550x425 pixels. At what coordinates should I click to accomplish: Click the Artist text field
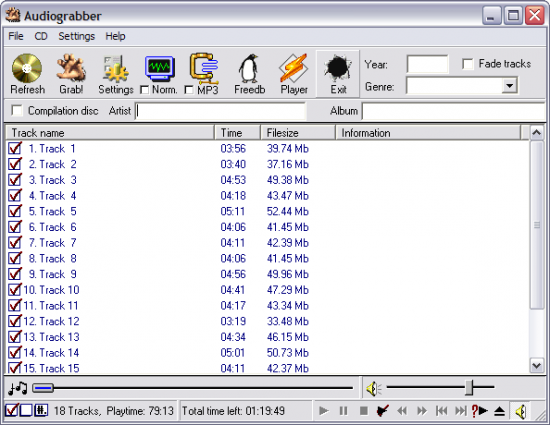point(221,111)
